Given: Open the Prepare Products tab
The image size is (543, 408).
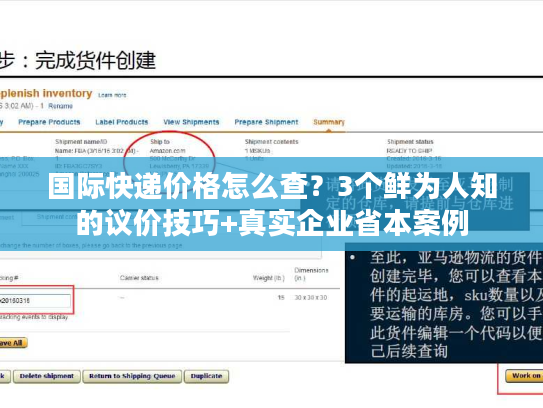Looking at the screenshot, I should [49, 122].
